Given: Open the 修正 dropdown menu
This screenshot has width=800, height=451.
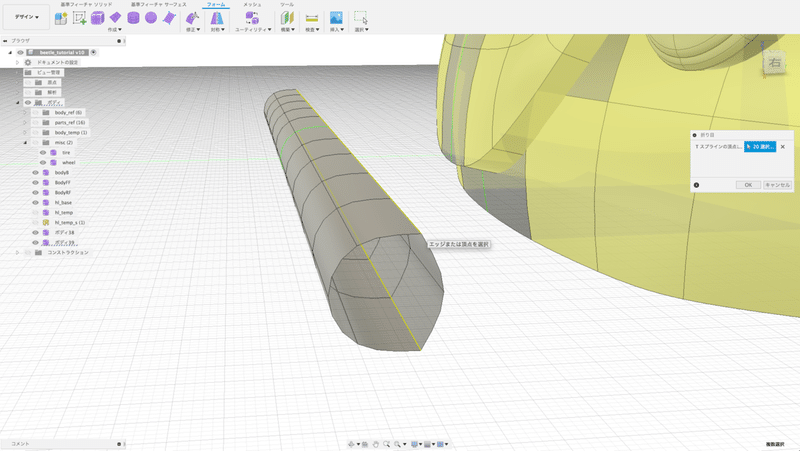Looking at the screenshot, I should point(192,30).
